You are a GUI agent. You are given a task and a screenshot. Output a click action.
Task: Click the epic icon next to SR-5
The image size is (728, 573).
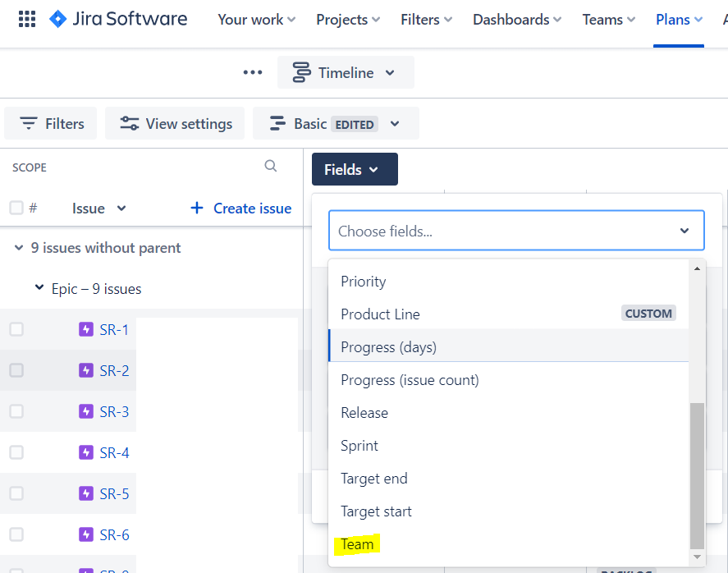pos(86,493)
